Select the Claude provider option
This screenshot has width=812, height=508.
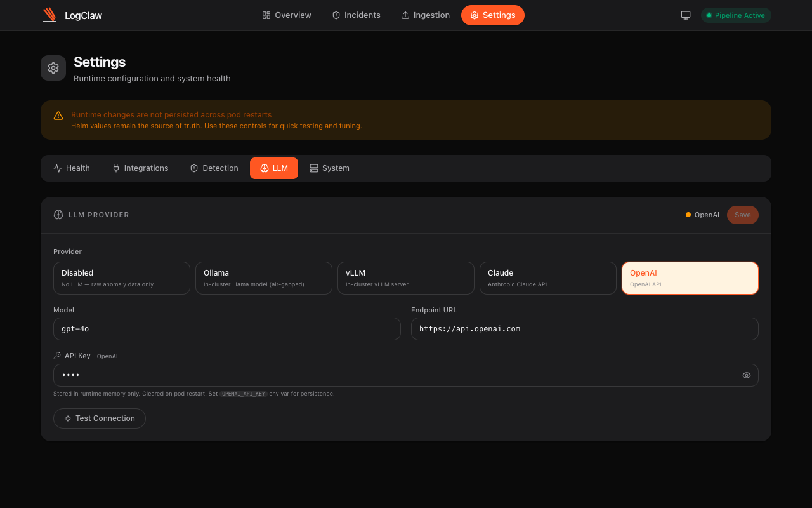point(547,277)
